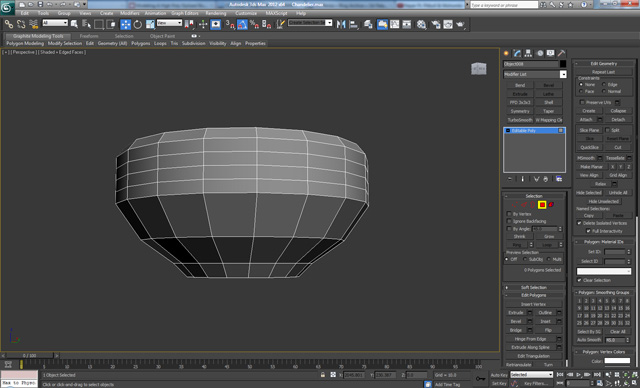Collapse Polygon: Smoothing Groups rollout
Screen dimensions: 640x388
coord(604,293)
